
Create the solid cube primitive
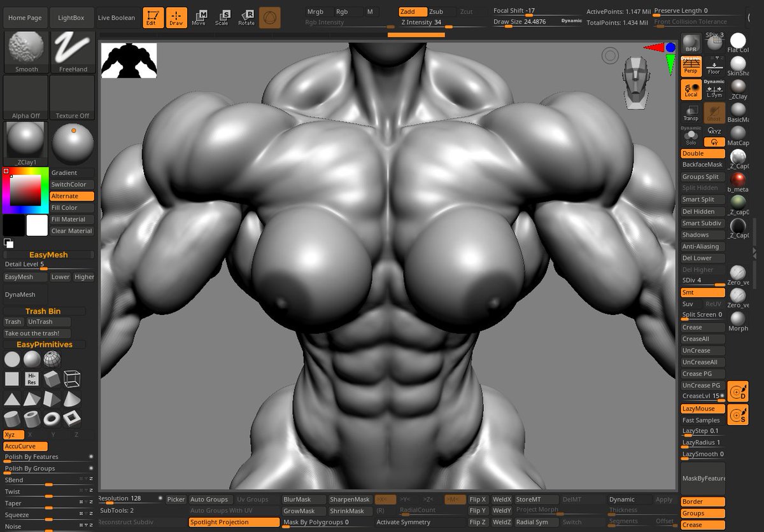coord(52,379)
